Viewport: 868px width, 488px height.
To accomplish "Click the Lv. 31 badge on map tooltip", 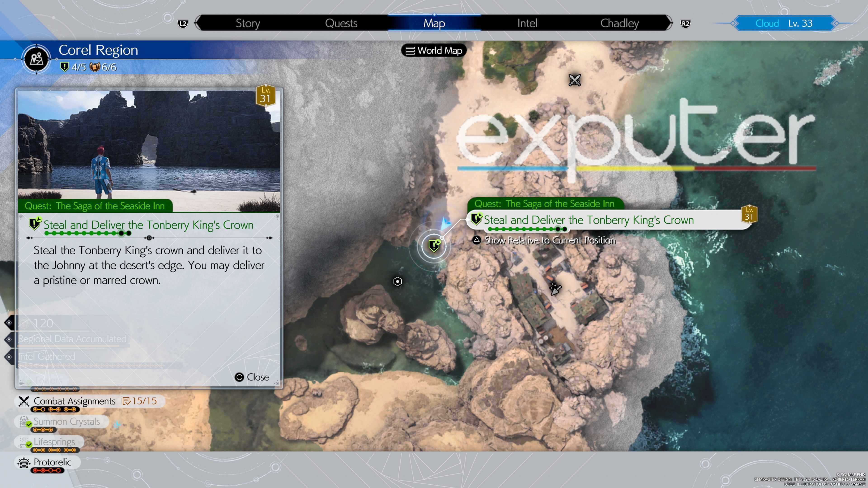I will (749, 214).
